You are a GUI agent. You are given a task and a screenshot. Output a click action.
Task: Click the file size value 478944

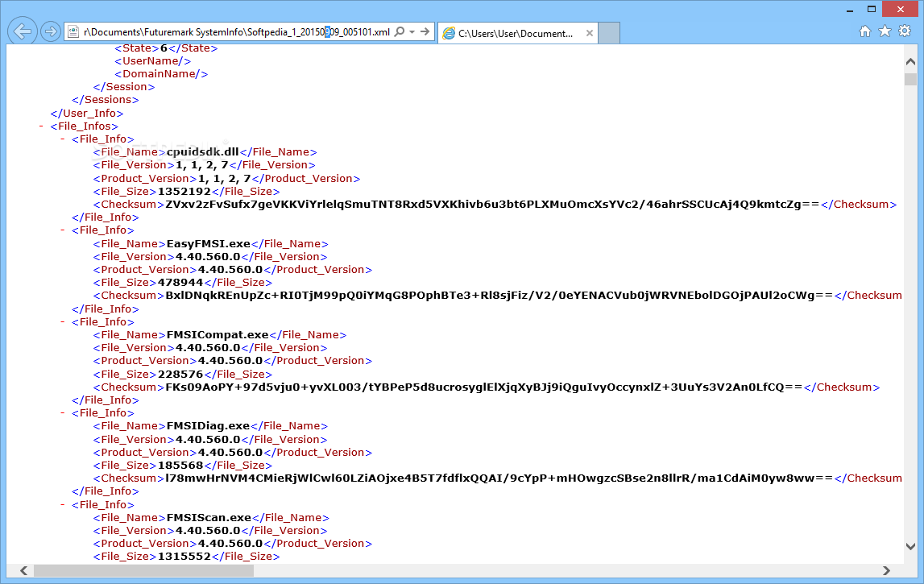[180, 283]
